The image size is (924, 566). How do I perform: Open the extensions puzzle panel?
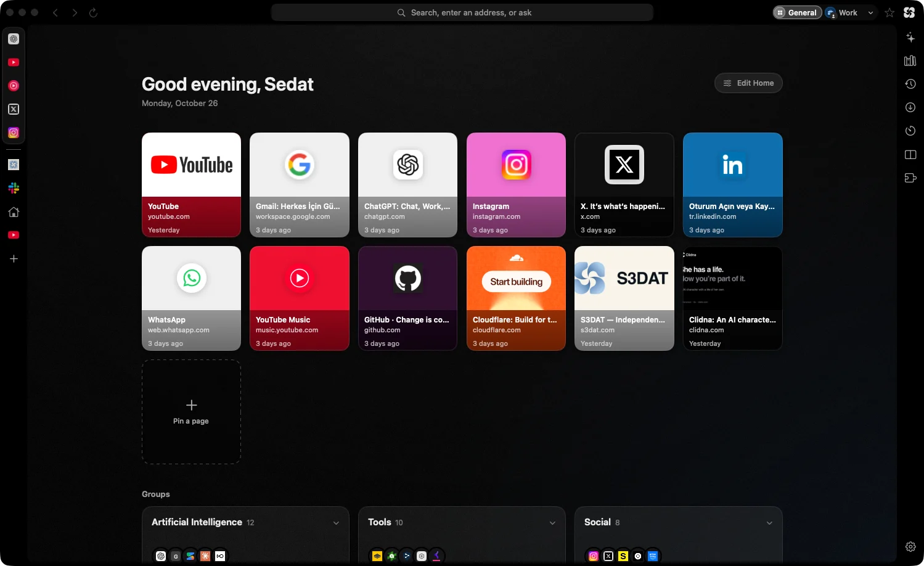pos(910,178)
